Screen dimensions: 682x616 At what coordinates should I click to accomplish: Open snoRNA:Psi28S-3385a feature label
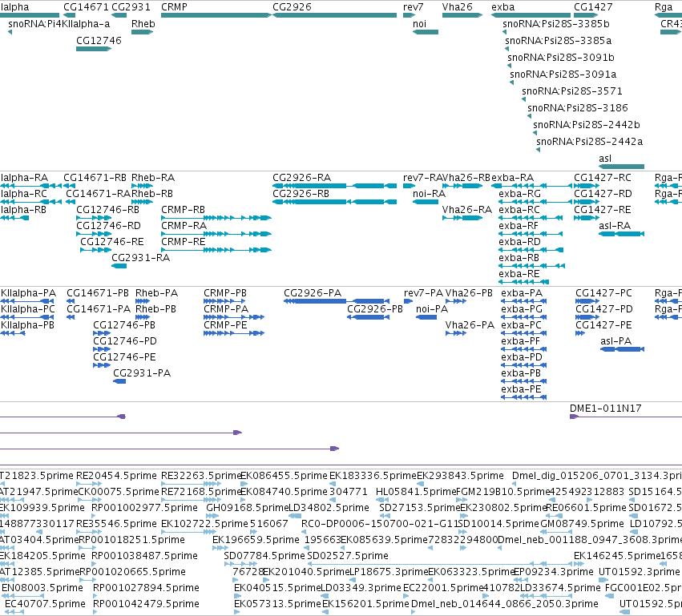click(558, 40)
